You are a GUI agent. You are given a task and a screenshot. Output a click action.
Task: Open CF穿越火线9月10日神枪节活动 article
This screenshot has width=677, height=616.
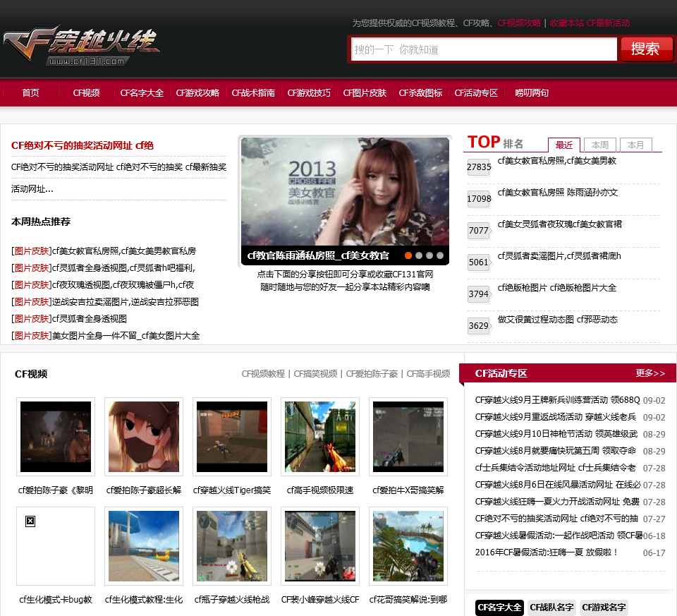[556, 434]
